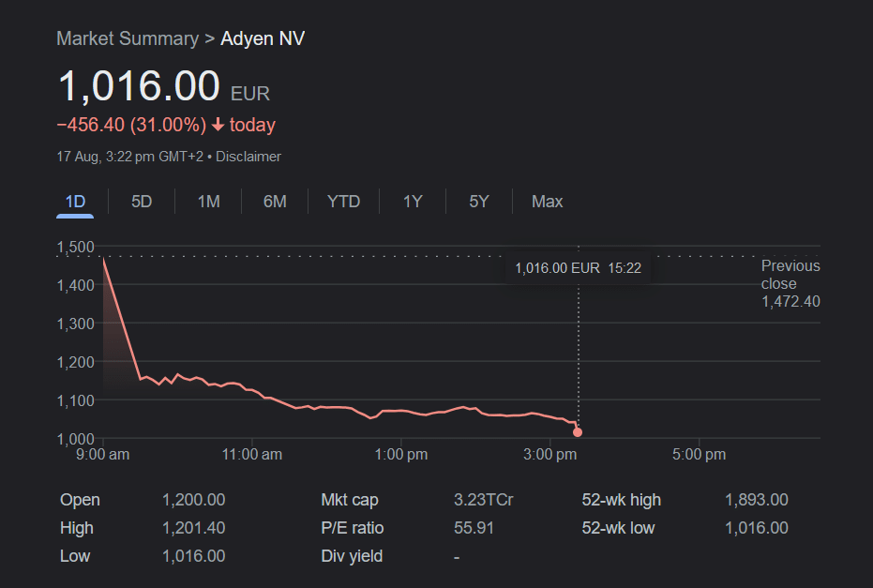This screenshot has width=873, height=588.
Task: Click the 52-wk low value 1,016.00
Action: [757, 528]
